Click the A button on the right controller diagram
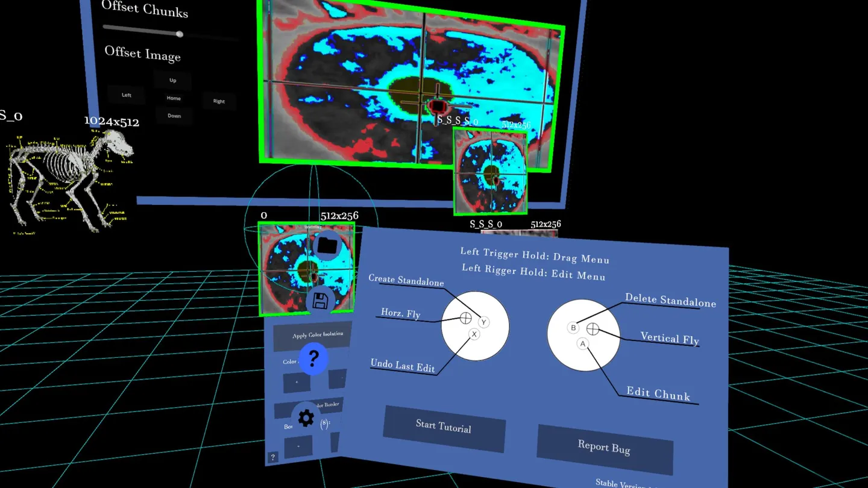The height and width of the screenshot is (488, 868). point(582,344)
